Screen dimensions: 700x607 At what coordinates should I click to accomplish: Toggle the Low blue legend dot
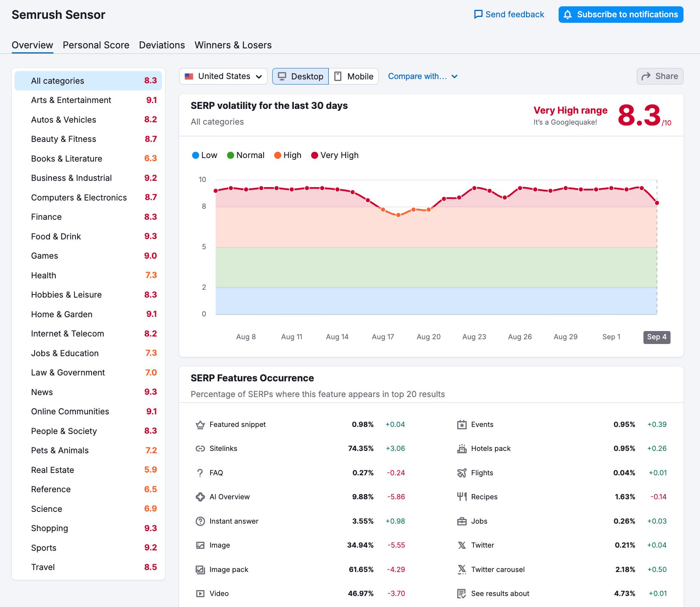[x=196, y=155]
